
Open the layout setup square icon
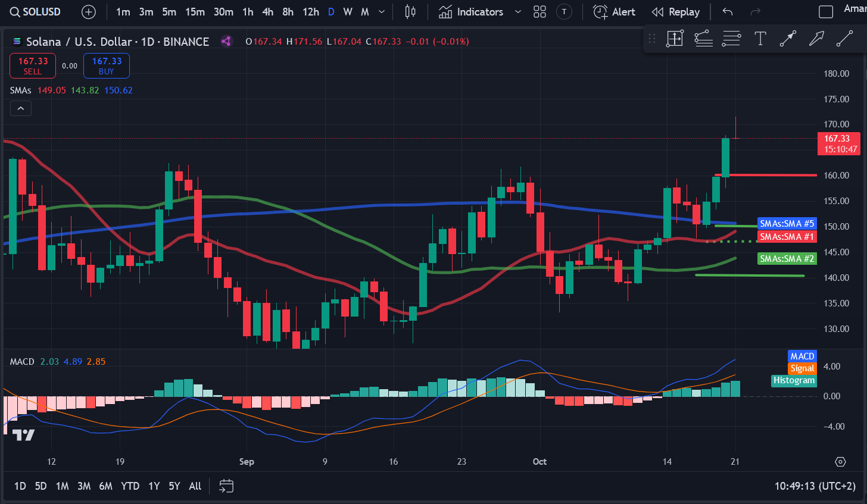click(x=826, y=12)
